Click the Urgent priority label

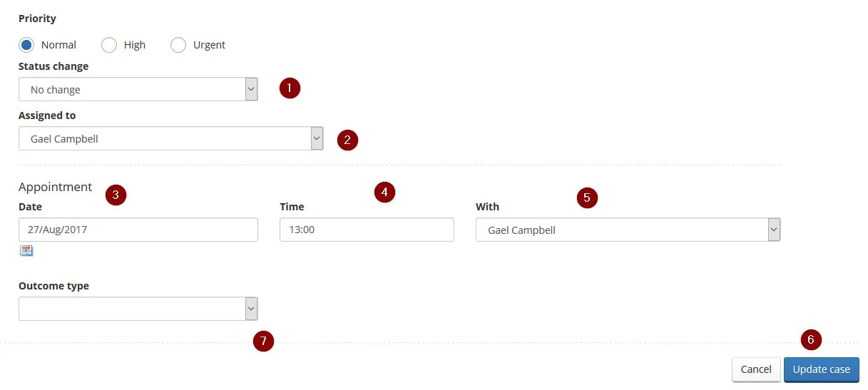point(209,45)
